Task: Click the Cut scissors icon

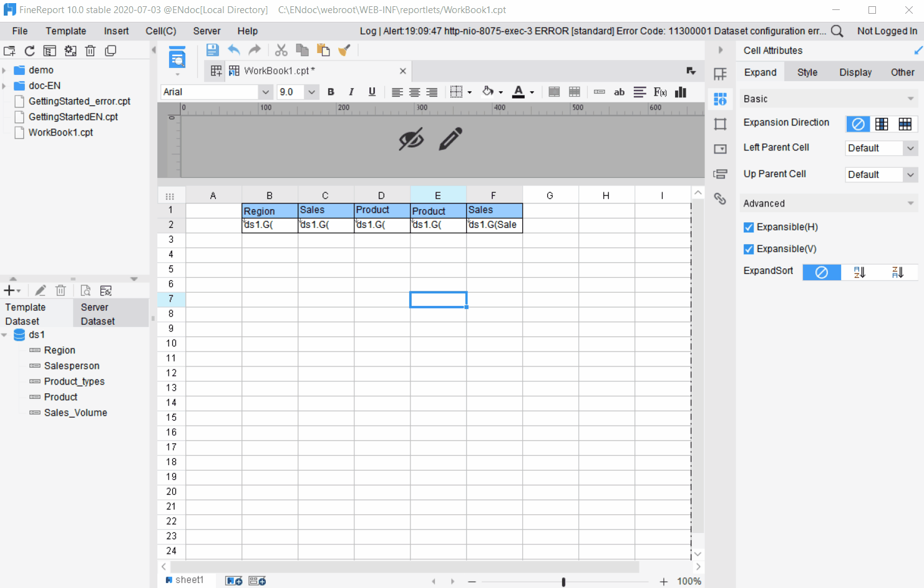Action: pos(281,50)
